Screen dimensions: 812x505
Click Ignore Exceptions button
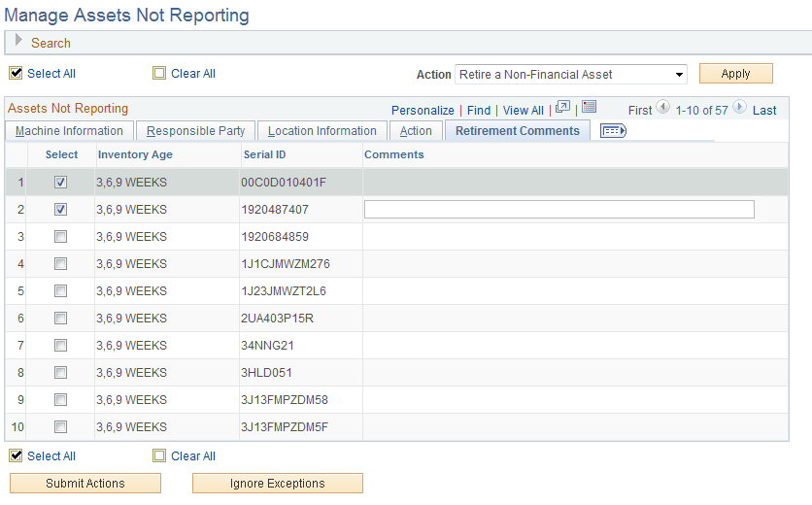click(278, 484)
